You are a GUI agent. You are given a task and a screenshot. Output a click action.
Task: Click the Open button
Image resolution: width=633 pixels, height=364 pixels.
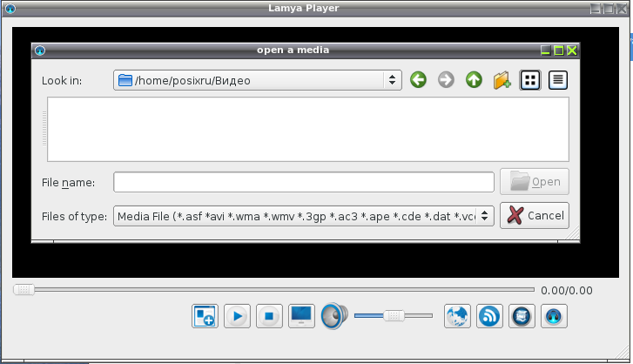coord(535,182)
